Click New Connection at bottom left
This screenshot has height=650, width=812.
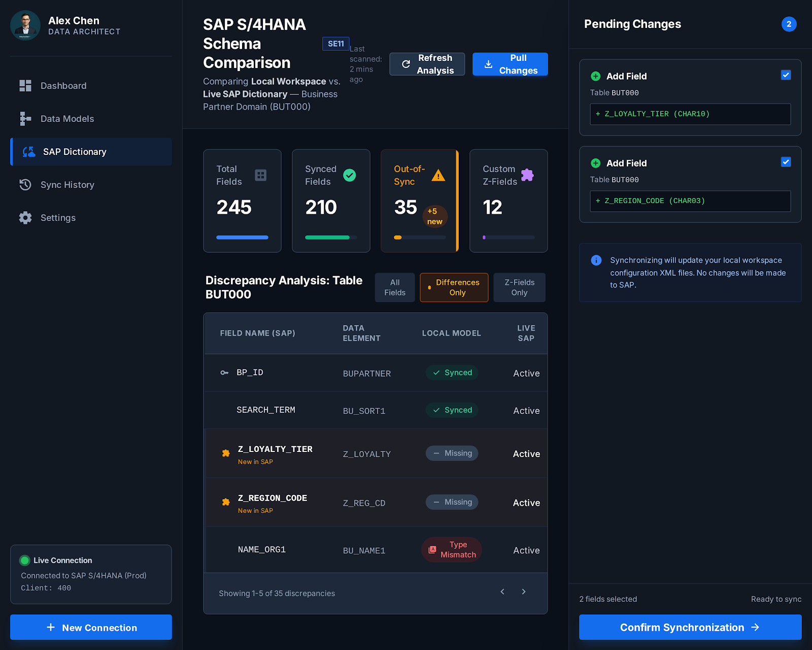[x=91, y=627]
